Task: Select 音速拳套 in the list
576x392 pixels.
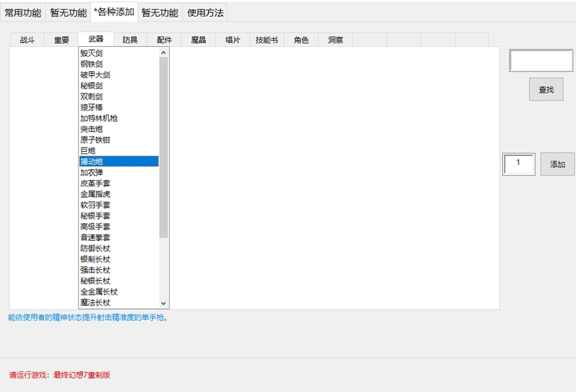Action: [119, 238]
